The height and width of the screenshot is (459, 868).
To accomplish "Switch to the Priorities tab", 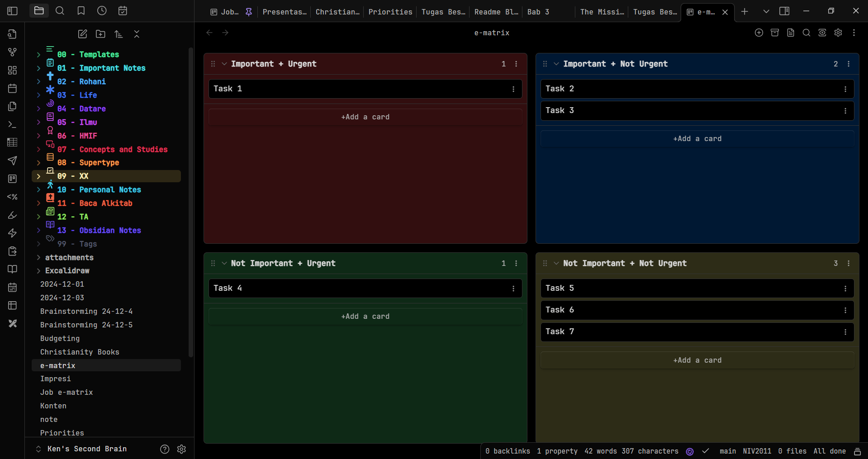I will 390,12.
